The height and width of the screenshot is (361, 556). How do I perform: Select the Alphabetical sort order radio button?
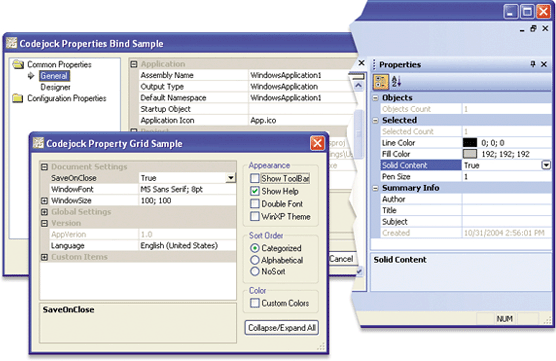[x=255, y=260]
